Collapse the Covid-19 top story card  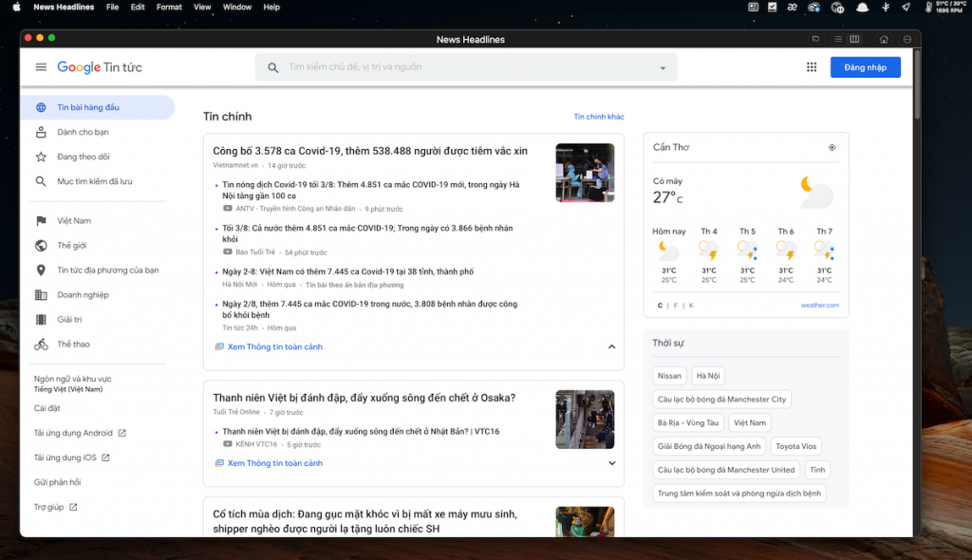(x=611, y=346)
